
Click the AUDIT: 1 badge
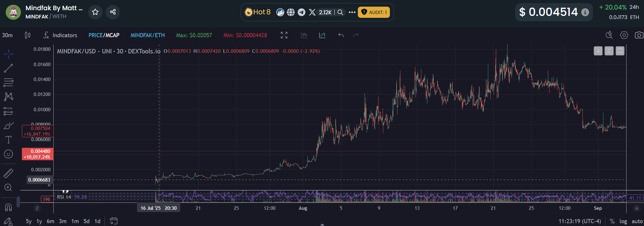(x=374, y=12)
